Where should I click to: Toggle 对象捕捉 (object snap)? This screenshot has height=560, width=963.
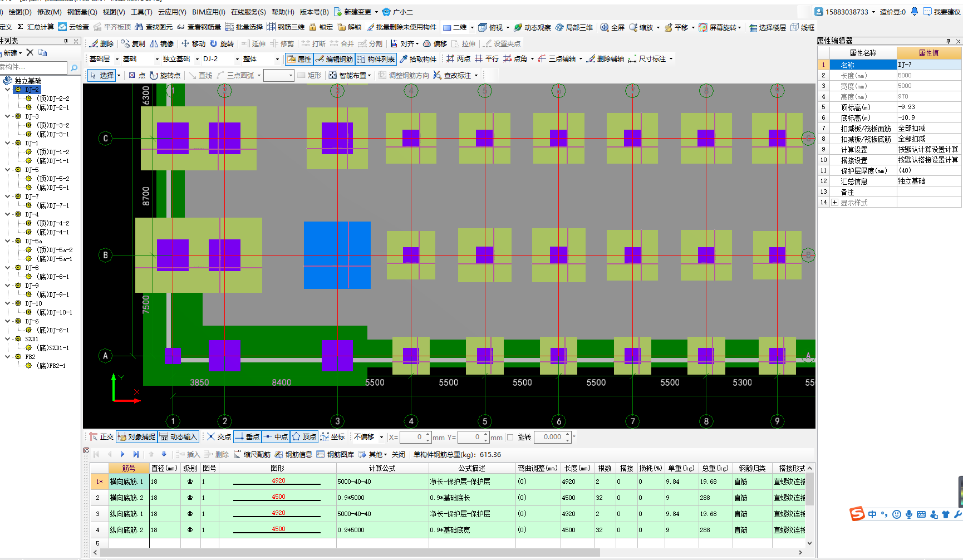(x=136, y=437)
